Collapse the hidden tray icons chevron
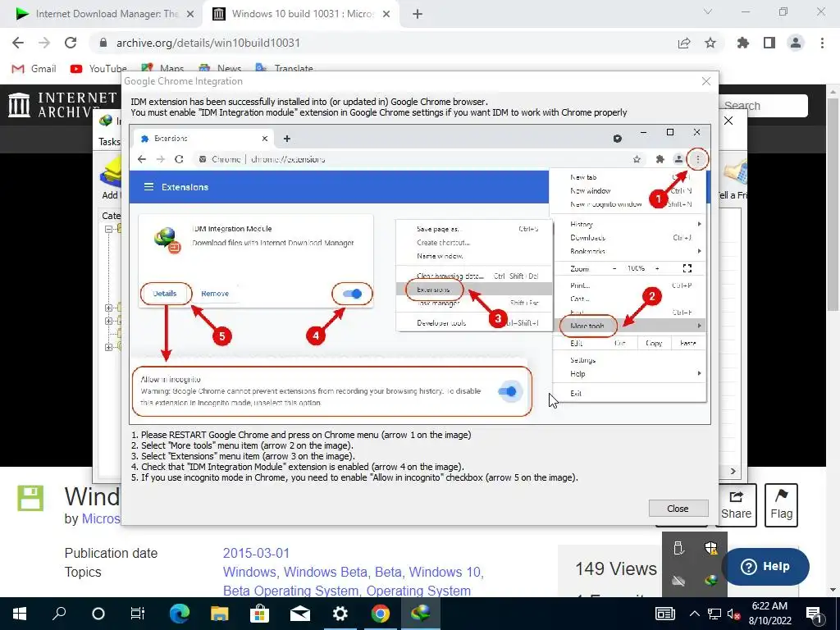840x630 pixels. pyautogui.click(x=694, y=614)
